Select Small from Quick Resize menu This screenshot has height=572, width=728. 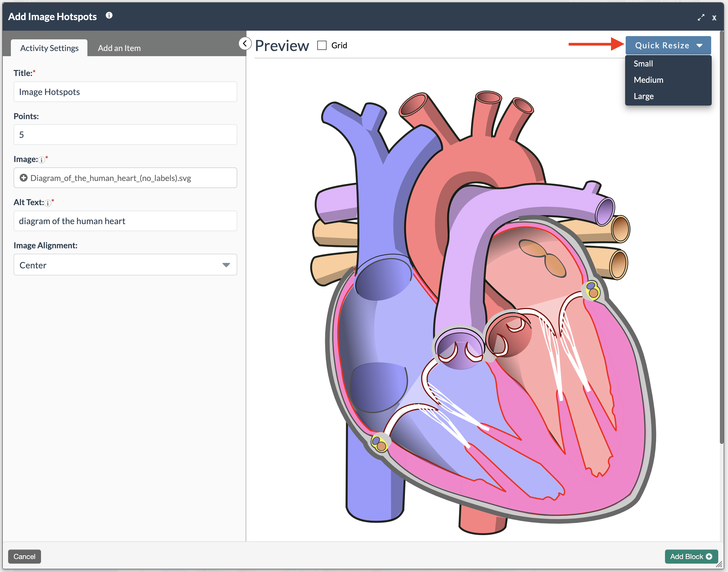coord(643,63)
